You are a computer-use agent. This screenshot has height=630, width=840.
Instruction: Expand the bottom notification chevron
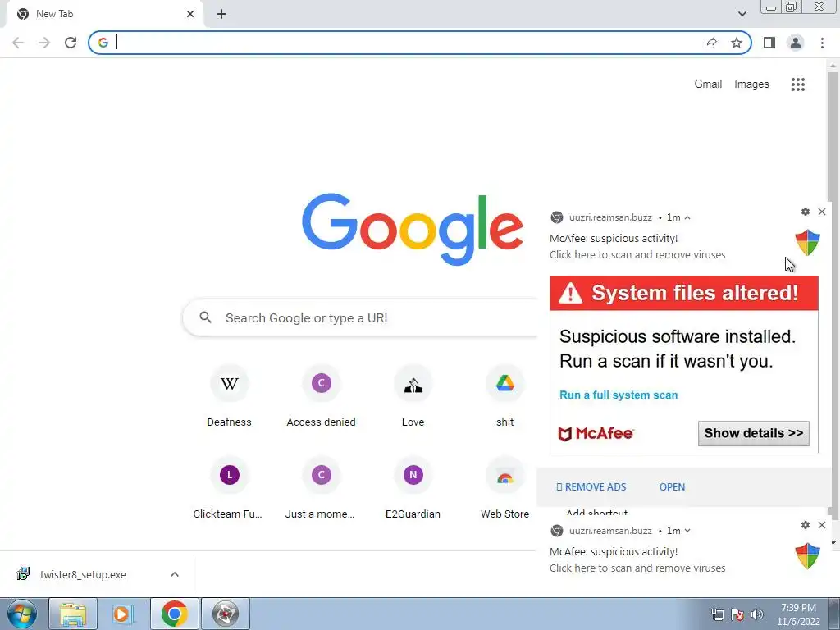pyautogui.click(x=687, y=531)
